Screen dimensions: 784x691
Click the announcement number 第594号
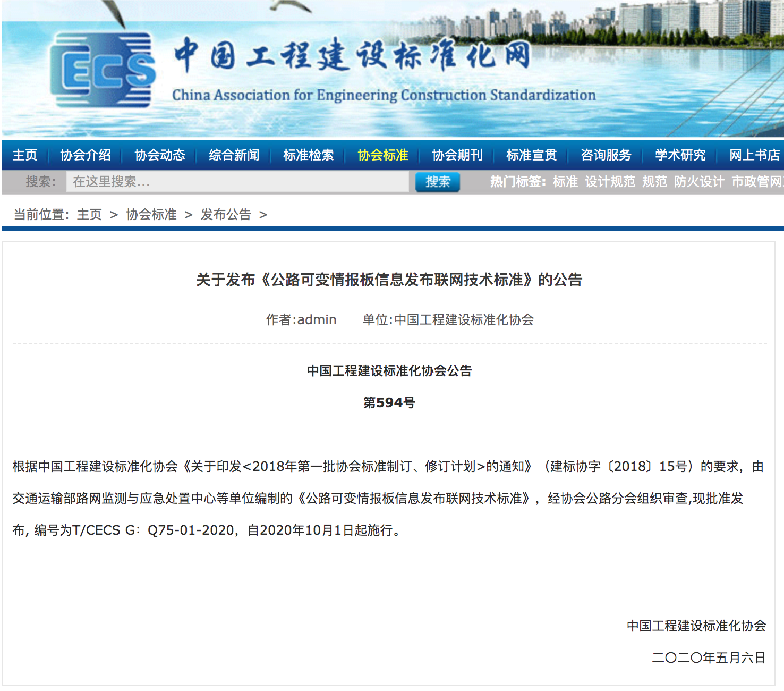389,402
